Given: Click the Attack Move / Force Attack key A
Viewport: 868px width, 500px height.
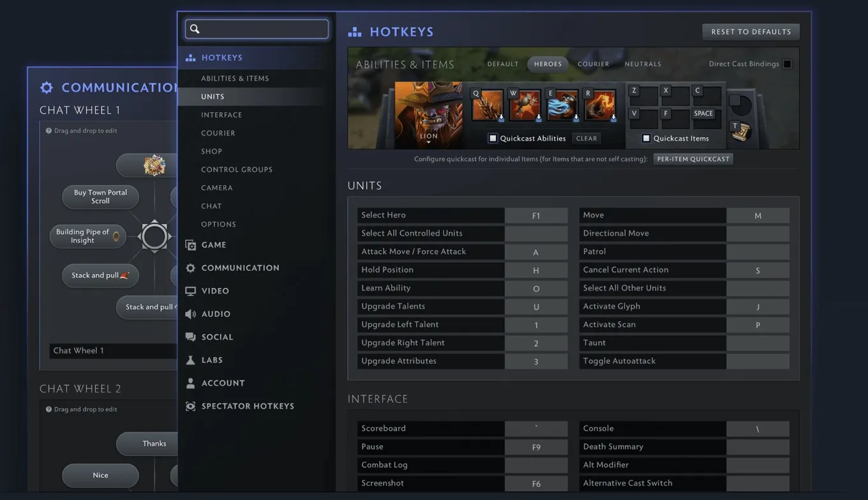Looking at the screenshot, I should [x=536, y=252].
